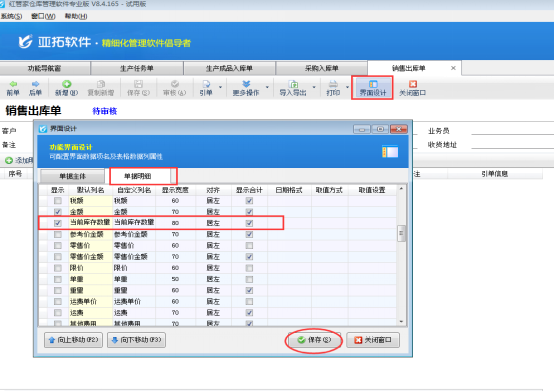Expand the 引单 dropdown arrow
The height and width of the screenshot is (391, 554).
[x=220, y=87]
